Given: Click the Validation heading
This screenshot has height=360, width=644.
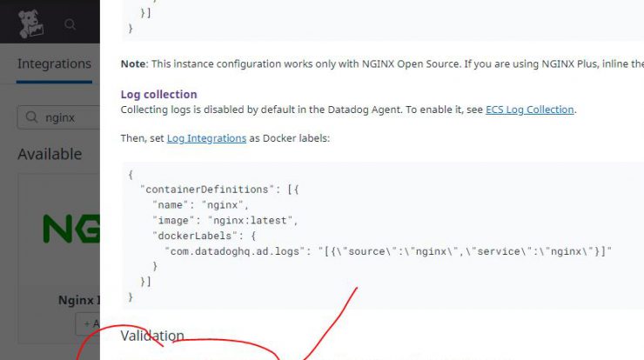Looking at the screenshot, I should pos(152,336).
